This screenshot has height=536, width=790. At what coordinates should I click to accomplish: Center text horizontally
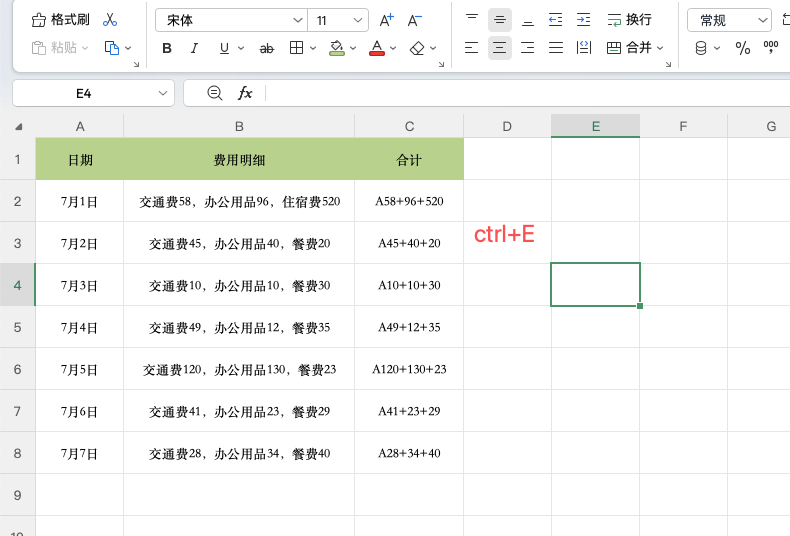[x=500, y=48]
